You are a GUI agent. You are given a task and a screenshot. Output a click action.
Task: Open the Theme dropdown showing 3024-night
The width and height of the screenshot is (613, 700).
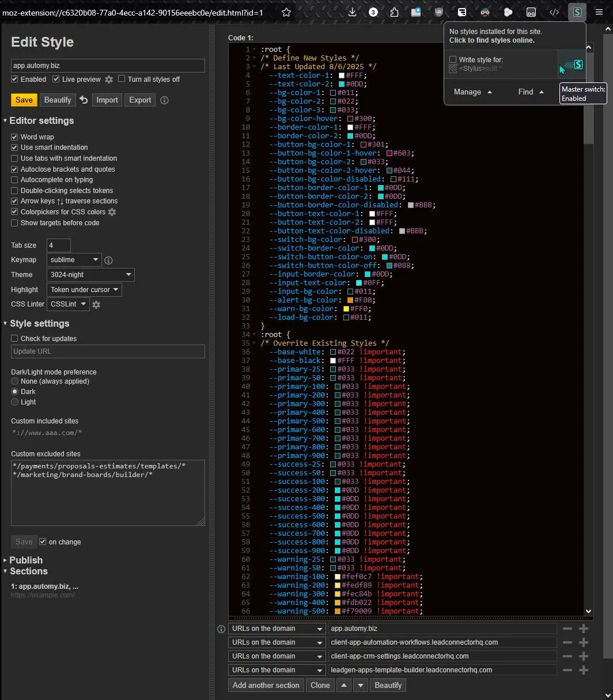pos(90,275)
